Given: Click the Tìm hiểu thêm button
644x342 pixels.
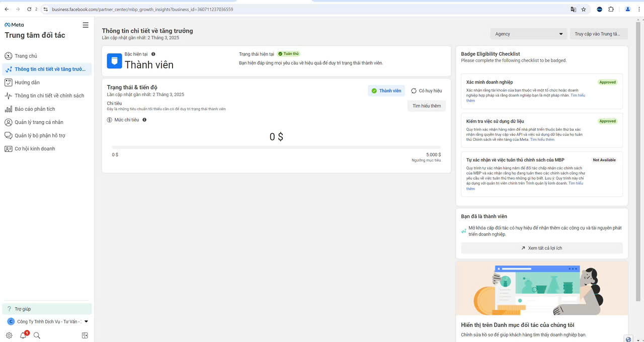Looking at the screenshot, I should [427, 106].
